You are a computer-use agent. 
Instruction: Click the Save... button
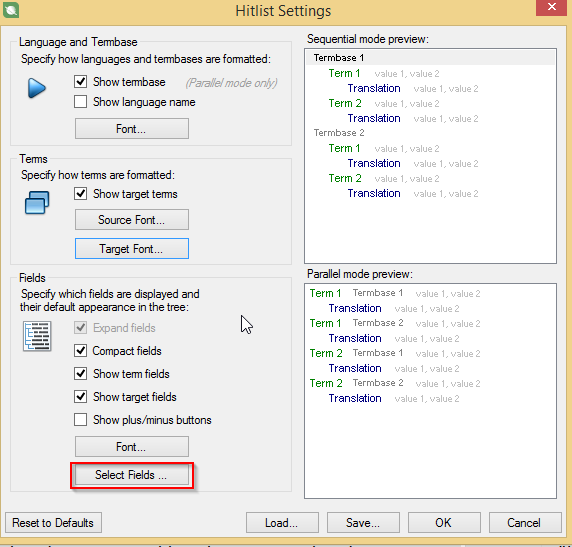pos(363,523)
